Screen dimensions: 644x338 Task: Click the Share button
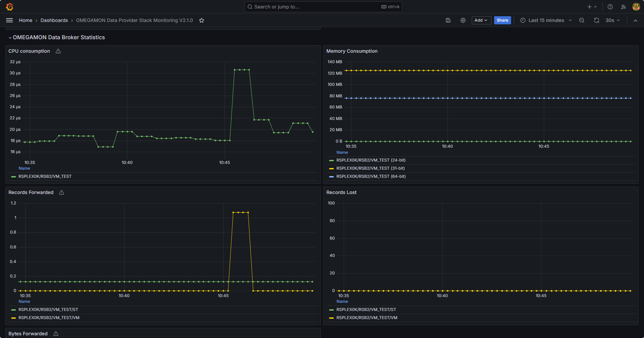(x=502, y=20)
